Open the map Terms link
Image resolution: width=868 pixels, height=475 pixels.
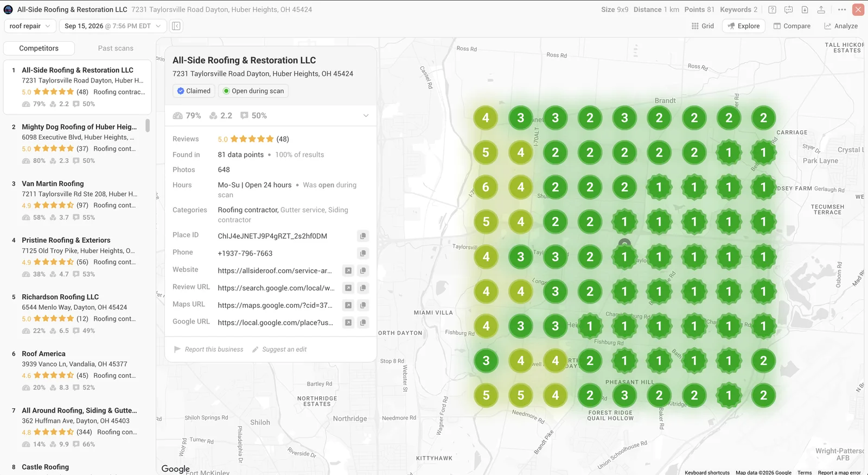pos(805,472)
